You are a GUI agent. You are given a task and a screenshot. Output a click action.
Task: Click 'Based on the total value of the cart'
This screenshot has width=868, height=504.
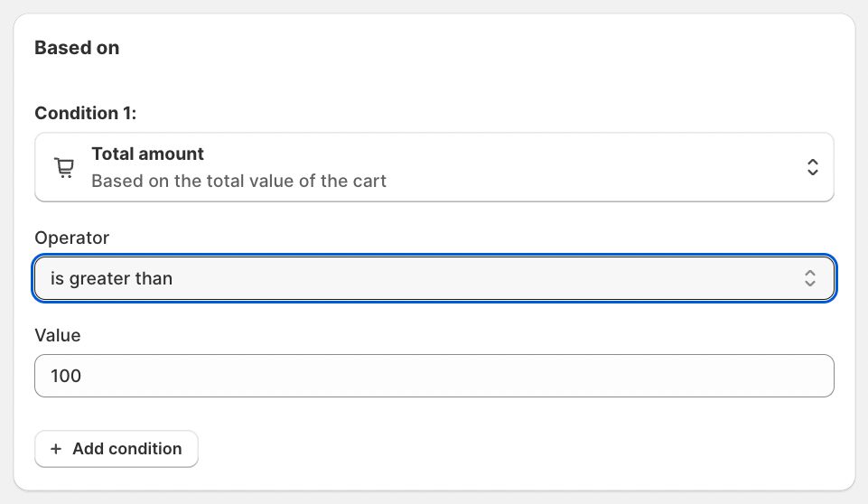coord(238,181)
